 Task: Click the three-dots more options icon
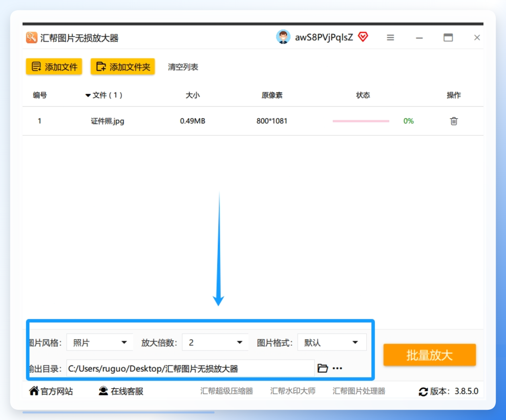tap(337, 368)
